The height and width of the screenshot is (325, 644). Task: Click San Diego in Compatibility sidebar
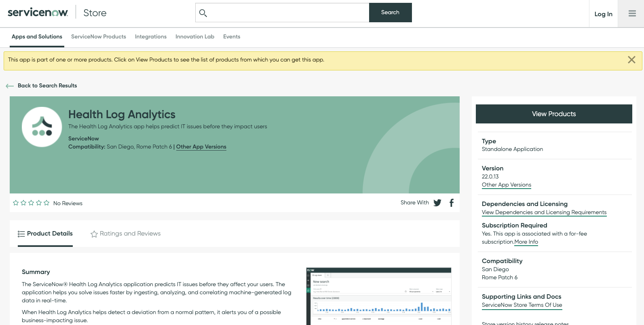pyautogui.click(x=495, y=270)
